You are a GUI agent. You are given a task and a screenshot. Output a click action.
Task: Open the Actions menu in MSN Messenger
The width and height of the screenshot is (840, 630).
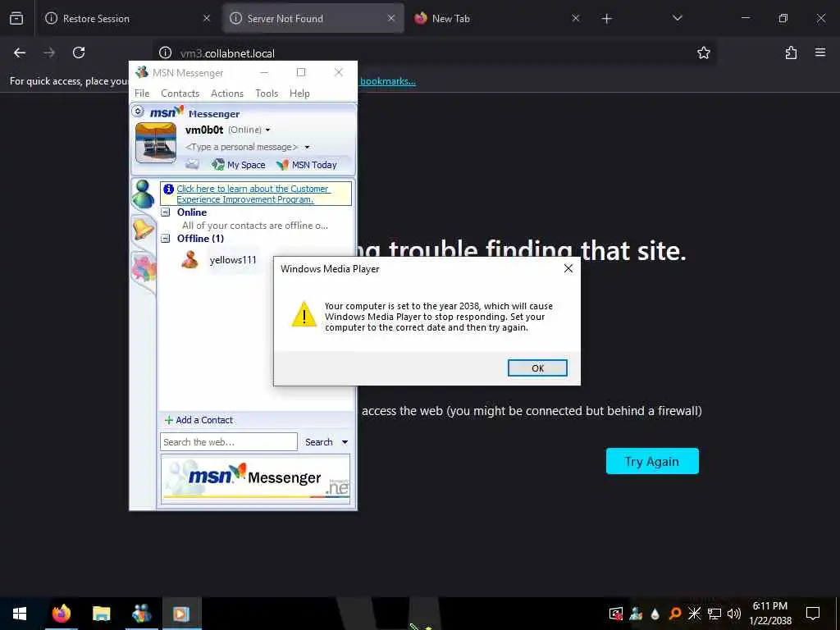[227, 94]
